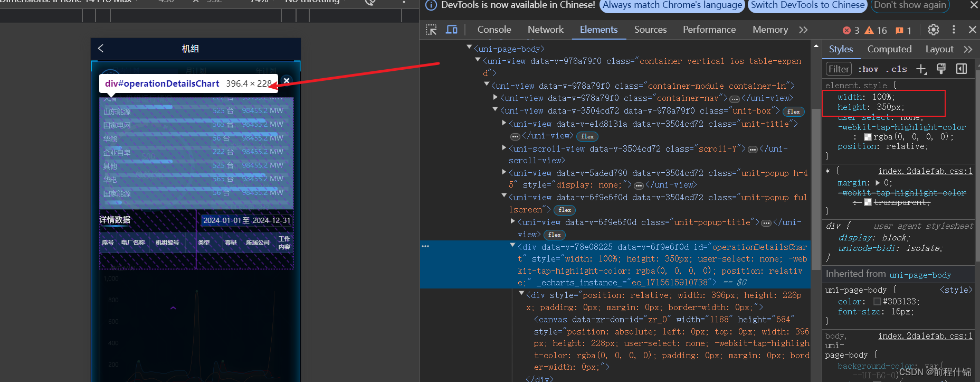Add a new style rule with plus icon

tap(921, 69)
